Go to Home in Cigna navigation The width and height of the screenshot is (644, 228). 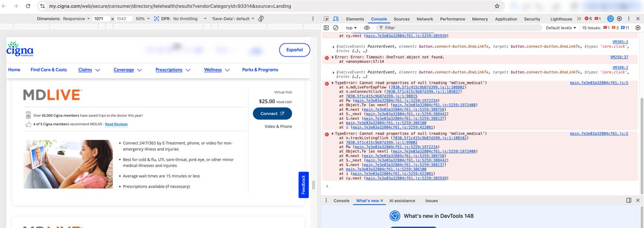coord(14,70)
